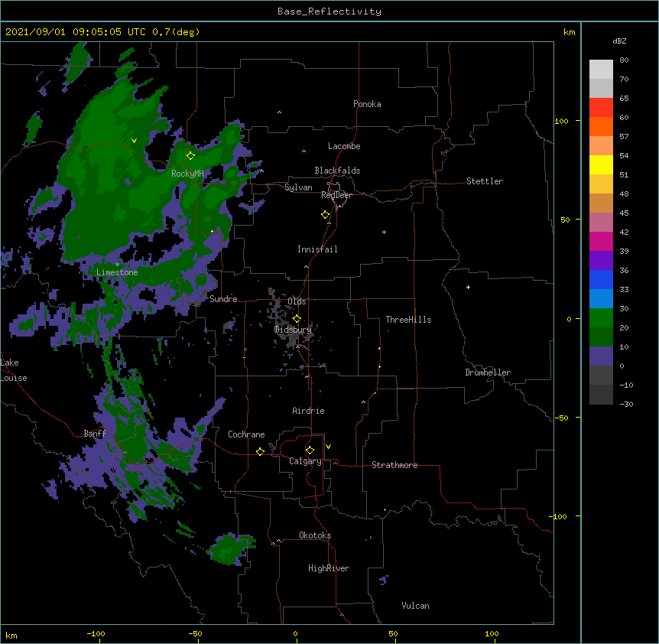
Task: Click the Lake Louise label
Action: tap(14, 370)
